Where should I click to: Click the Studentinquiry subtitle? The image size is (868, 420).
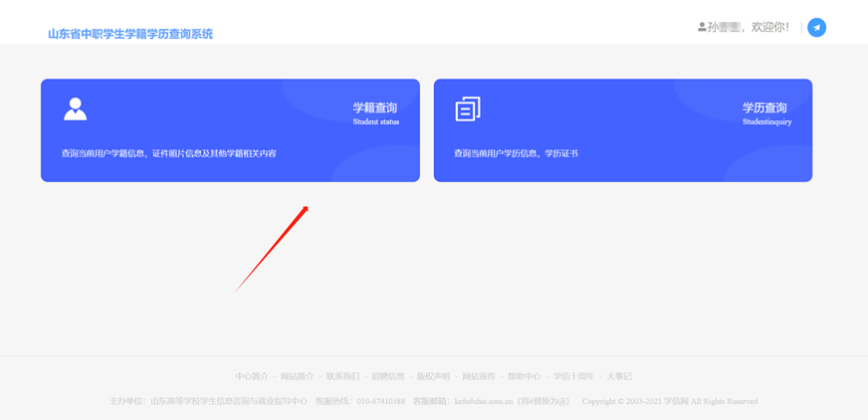click(767, 121)
